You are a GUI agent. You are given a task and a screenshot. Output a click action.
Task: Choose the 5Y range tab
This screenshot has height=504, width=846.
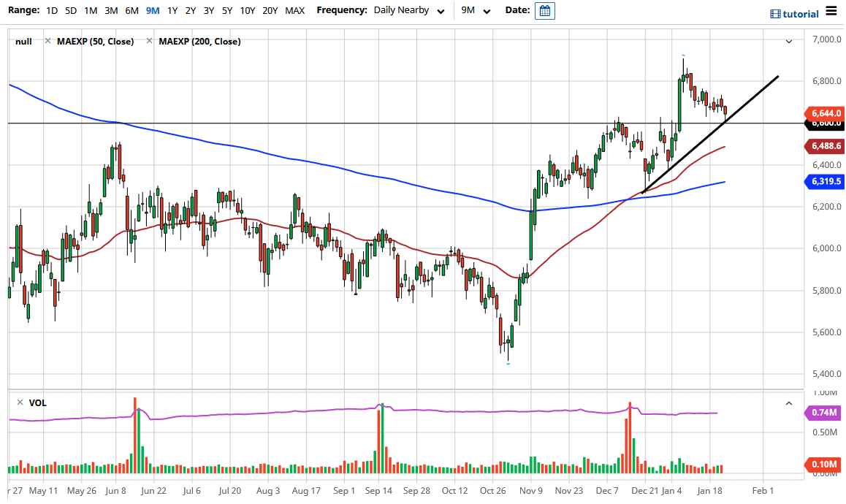226,10
